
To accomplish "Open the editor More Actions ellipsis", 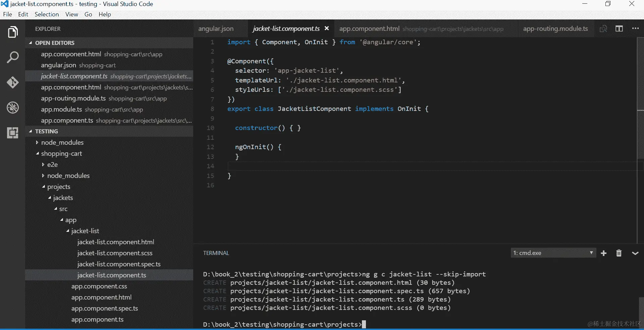I will tap(635, 28).
